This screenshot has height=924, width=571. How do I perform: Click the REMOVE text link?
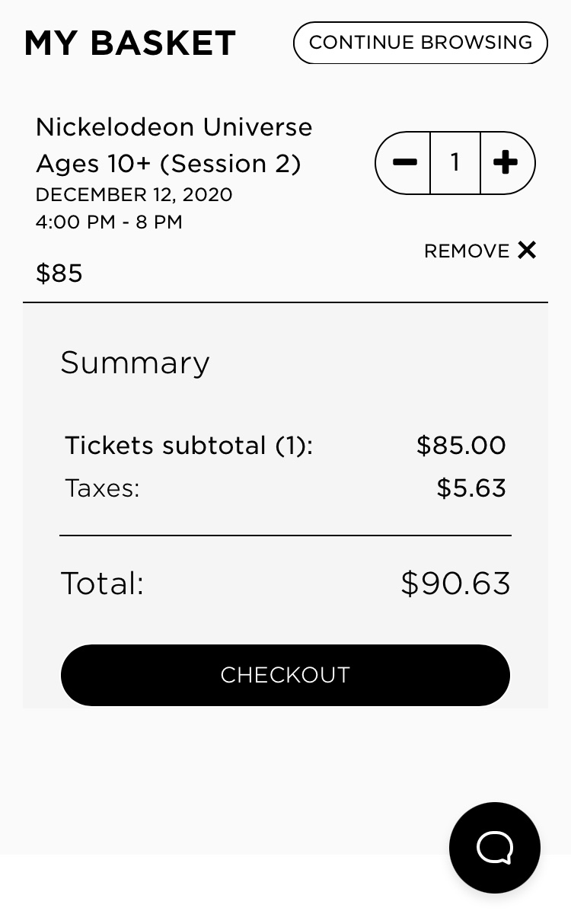[x=467, y=251]
